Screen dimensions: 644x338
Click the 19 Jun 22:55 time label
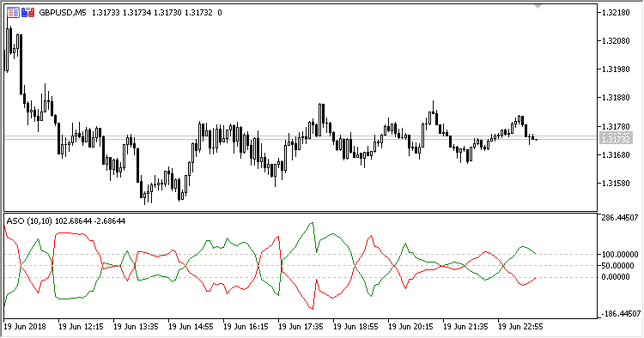tap(520, 327)
